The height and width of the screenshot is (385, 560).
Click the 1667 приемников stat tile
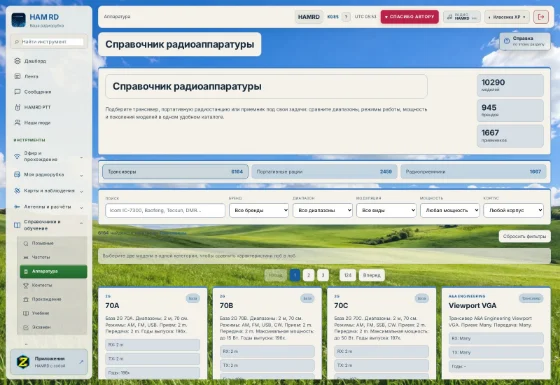(x=510, y=136)
